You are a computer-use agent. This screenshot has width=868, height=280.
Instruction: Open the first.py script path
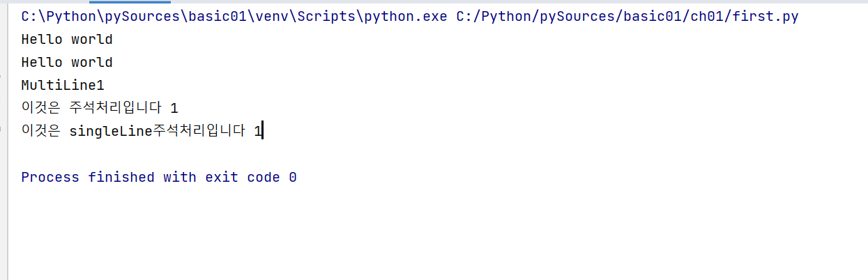coord(627,17)
